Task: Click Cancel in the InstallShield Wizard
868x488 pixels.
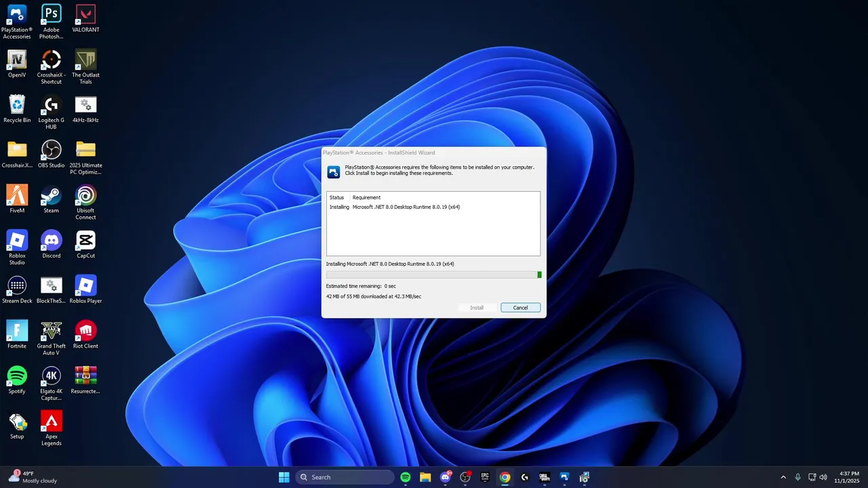Action: click(521, 308)
